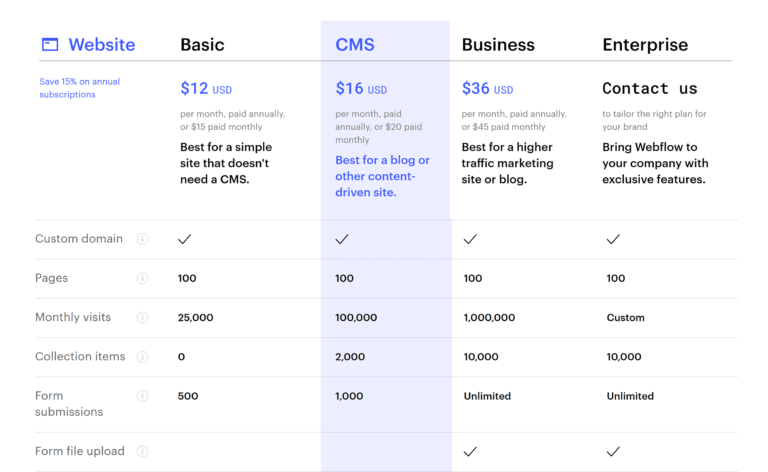Click the $36 USD Business price
Image resolution: width=768 pixels, height=472 pixels.
[x=487, y=89]
